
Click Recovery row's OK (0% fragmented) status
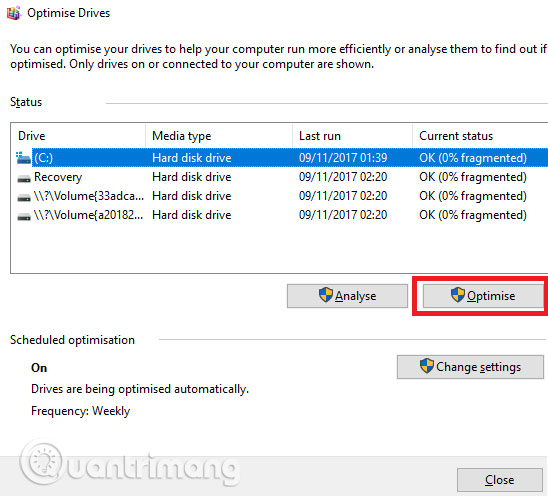473,177
